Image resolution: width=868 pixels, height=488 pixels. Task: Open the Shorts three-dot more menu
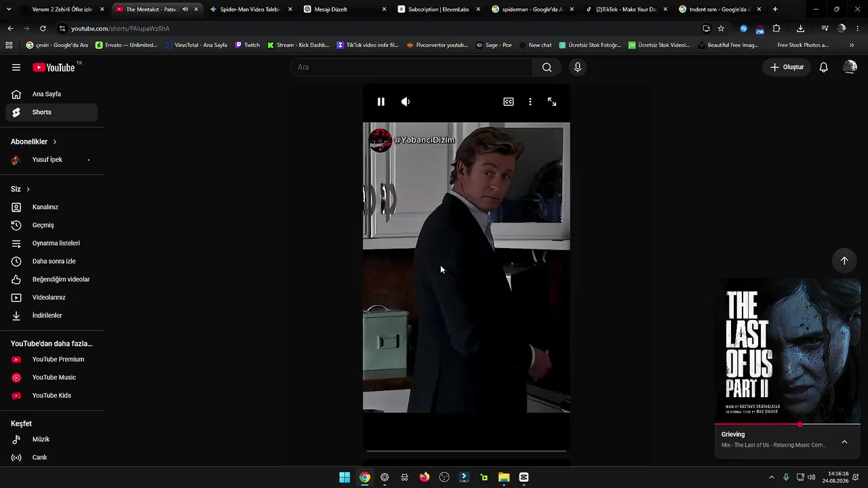click(530, 102)
